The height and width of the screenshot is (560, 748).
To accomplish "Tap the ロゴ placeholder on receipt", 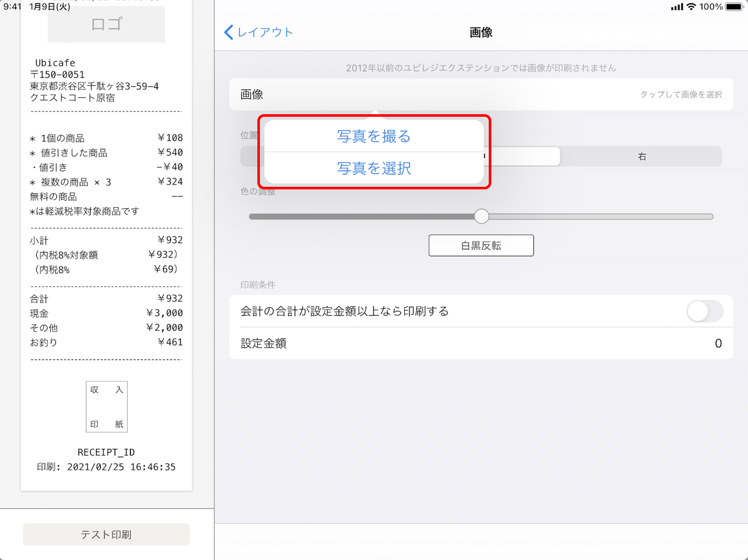I will pos(106,24).
